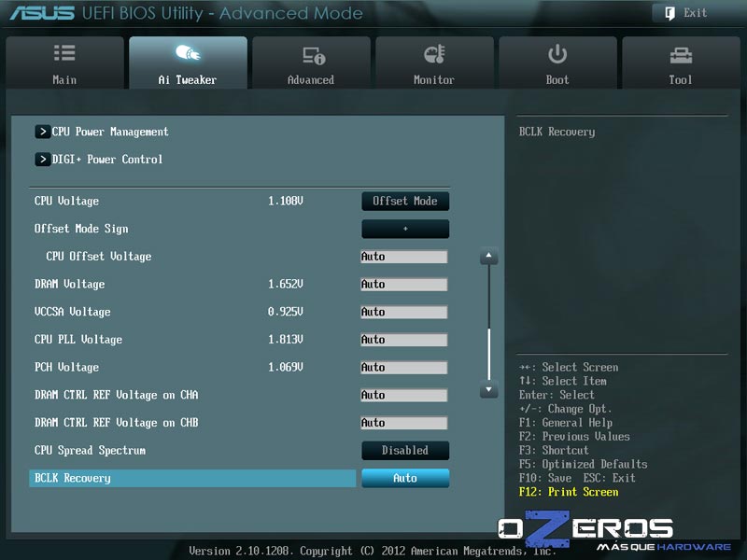Click the CPU PLL Voltage Auto field
This screenshot has width=747, height=560.
click(x=404, y=340)
